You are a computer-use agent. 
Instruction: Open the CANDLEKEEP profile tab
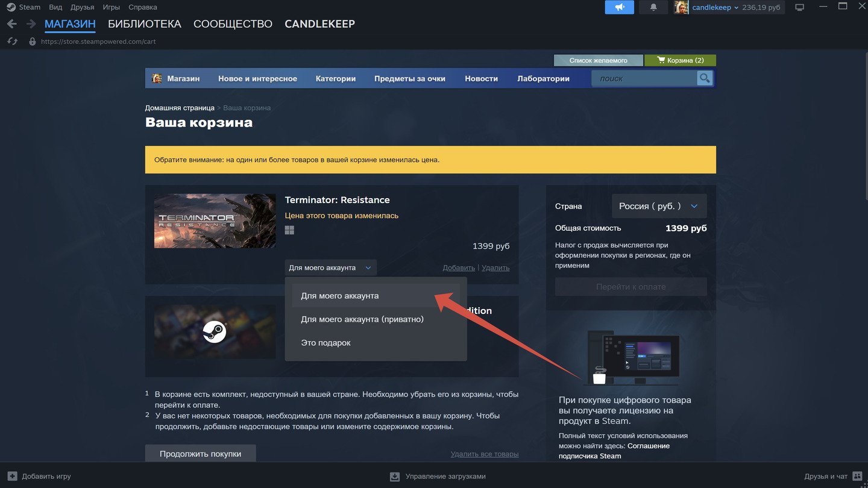(x=319, y=24)
